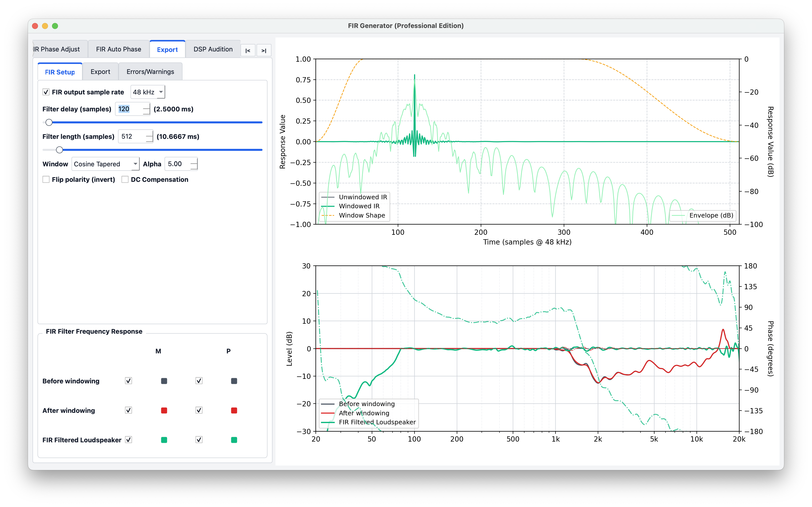Image resolution: width=812 pixels, height=507 pixels.
Task: Click FIR Filtered Loudspeaker phase green swatch
Action: [234, 440]
